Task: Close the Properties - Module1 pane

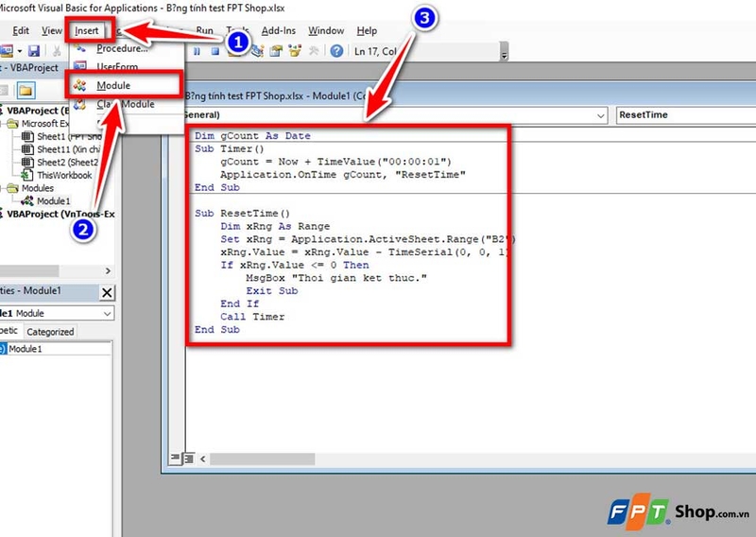Action: click(107, 292)
